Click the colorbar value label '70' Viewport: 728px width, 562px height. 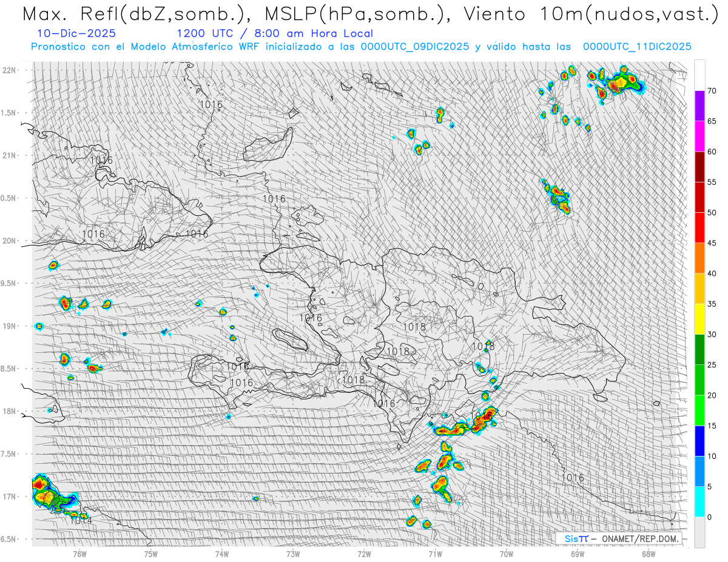pyautogui.click(x=712, y=91)
